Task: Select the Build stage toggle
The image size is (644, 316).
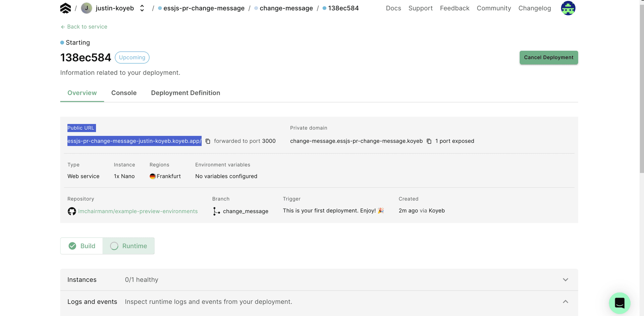Action: point(82,246)
